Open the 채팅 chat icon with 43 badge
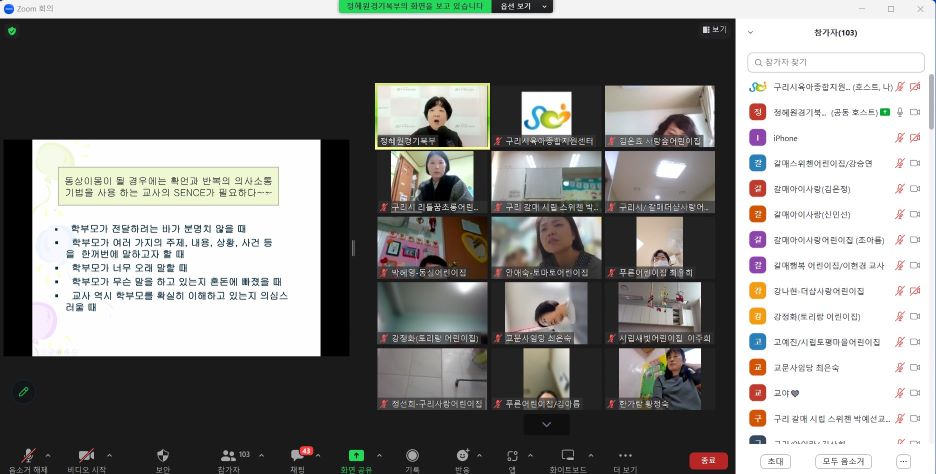Viewport: 936px width, 474px height. 298,455
